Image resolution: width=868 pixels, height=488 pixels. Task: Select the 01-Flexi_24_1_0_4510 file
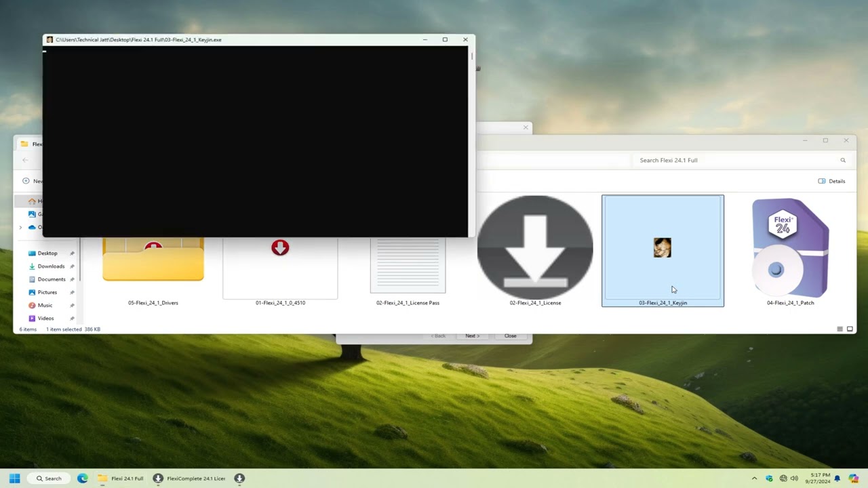(x=280, y=271)
